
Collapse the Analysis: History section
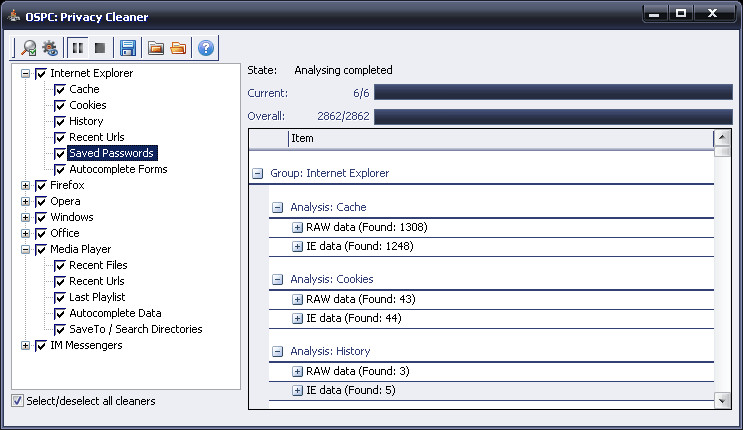tap(278, 352)
